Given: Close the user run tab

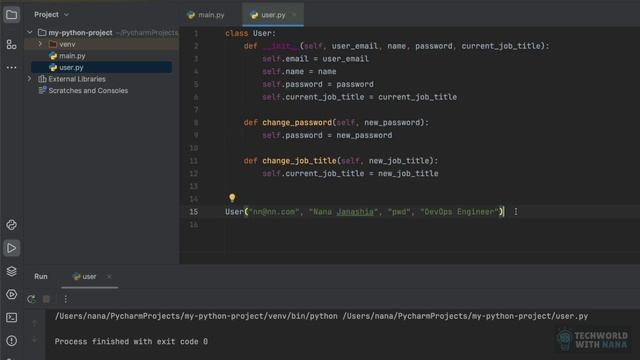Looking at the screenshot, I should click(109, 277).
